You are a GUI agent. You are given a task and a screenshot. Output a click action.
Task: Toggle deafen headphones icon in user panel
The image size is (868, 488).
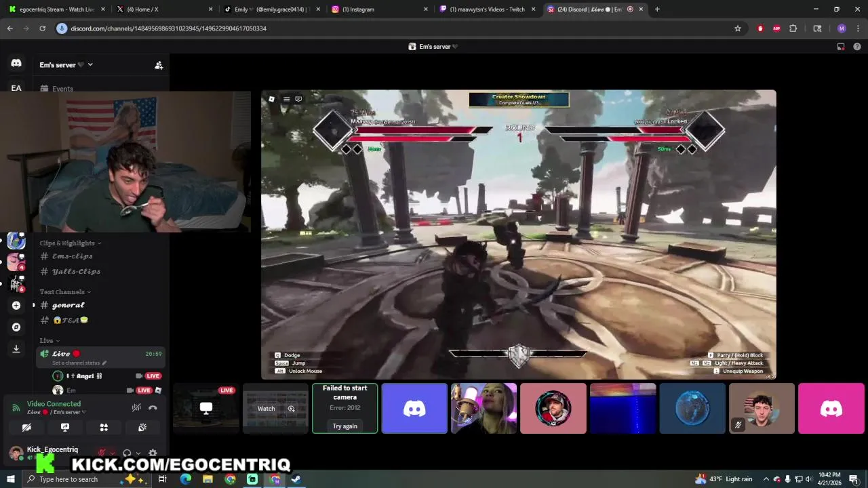[x=127, y=453]
